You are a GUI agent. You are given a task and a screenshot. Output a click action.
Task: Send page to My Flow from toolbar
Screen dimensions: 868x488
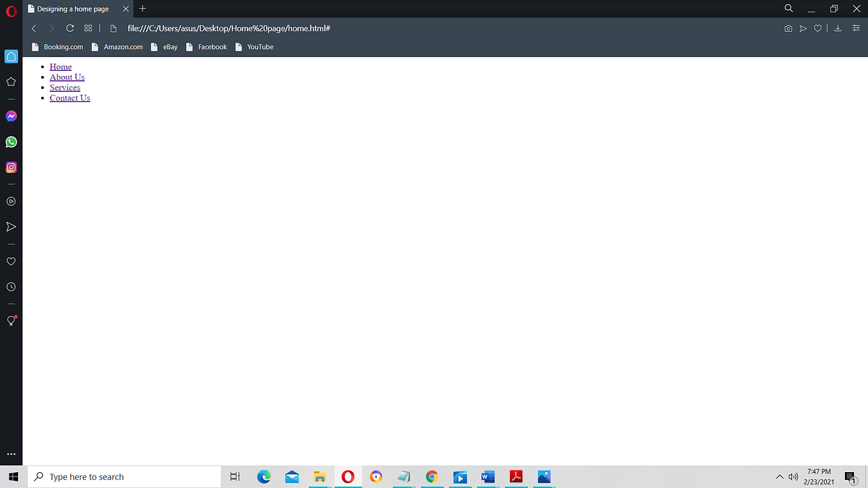pyautogui.click(x=803, y=29)
